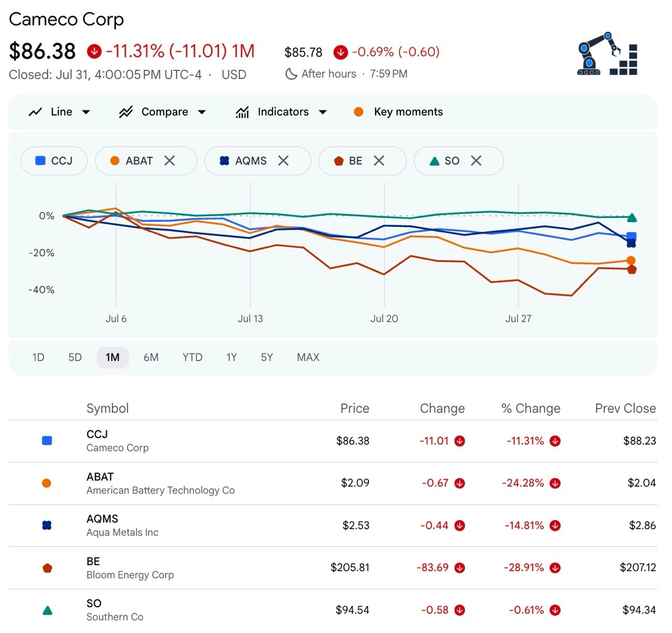
Task: Remove AQMS comparison chip
Action: point(283,161)
